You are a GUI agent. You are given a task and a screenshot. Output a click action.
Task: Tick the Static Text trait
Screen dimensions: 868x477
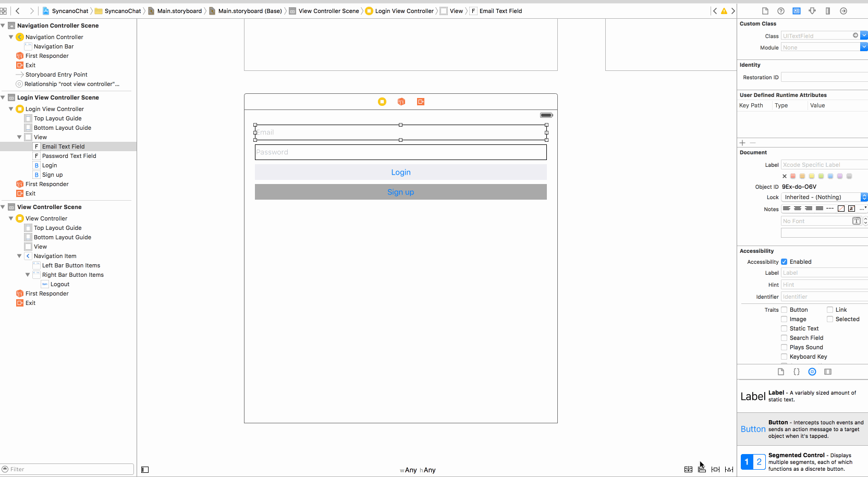pos(784,328)
